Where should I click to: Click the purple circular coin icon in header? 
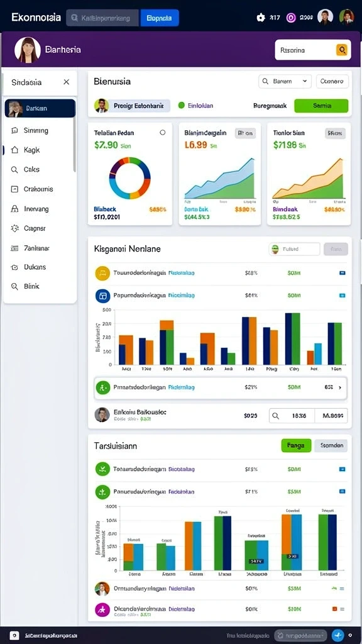coord(291,18)
